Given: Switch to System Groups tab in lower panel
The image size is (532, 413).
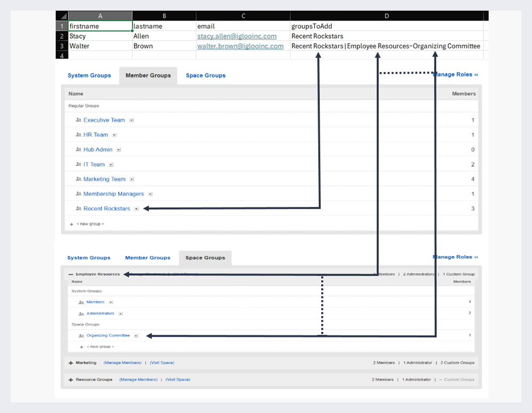Looking at the screenshot, I should tap(89, 258).
